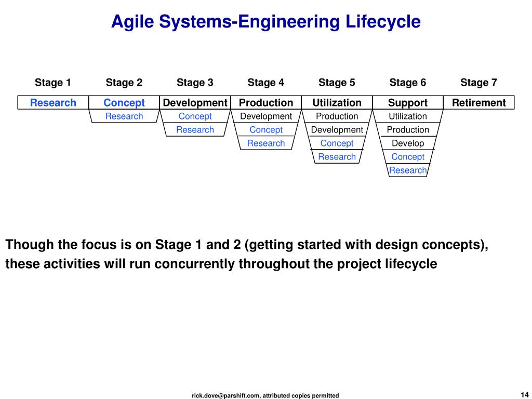Click the 'Agile Systems-Engineering Lifecycle' slide title
The width and height of the screenshot is (532, 399).
pyautogui.click(x=266, y=22)
